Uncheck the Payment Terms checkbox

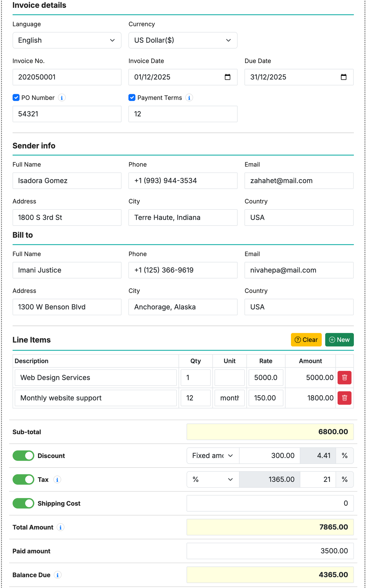click(132, 98)
